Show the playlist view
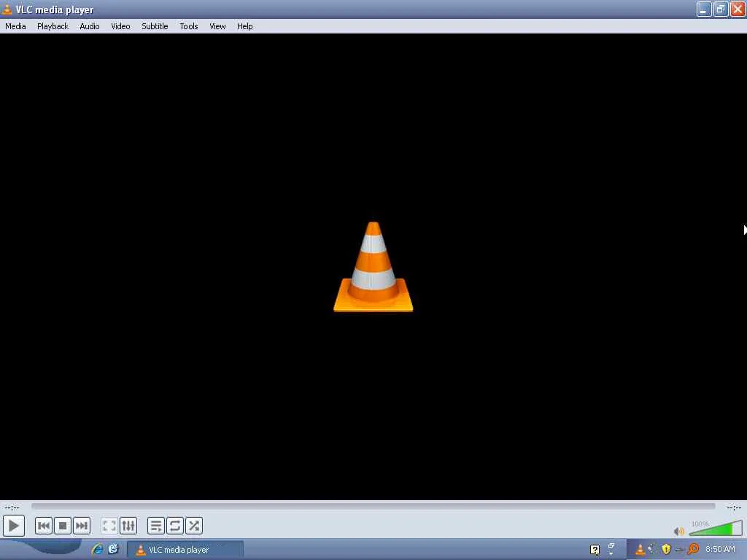This screenshot has width=747, height=560. coord(156,526)
